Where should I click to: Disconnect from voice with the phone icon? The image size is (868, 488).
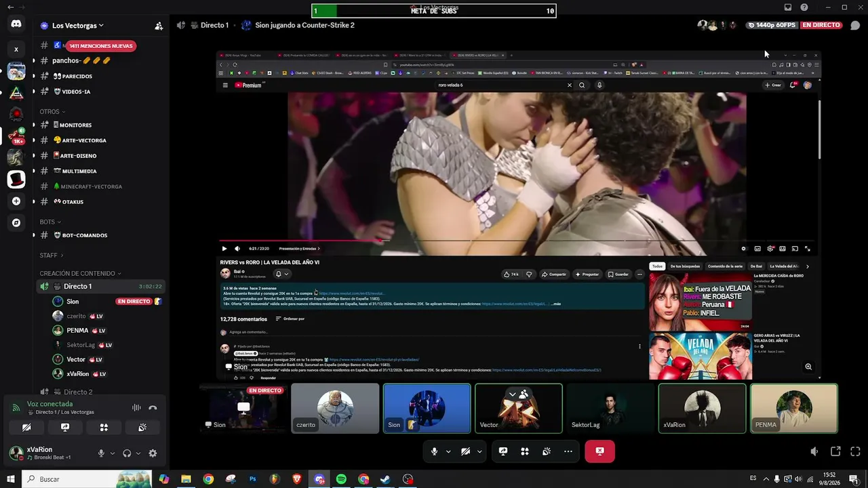[x=153, y=408]
